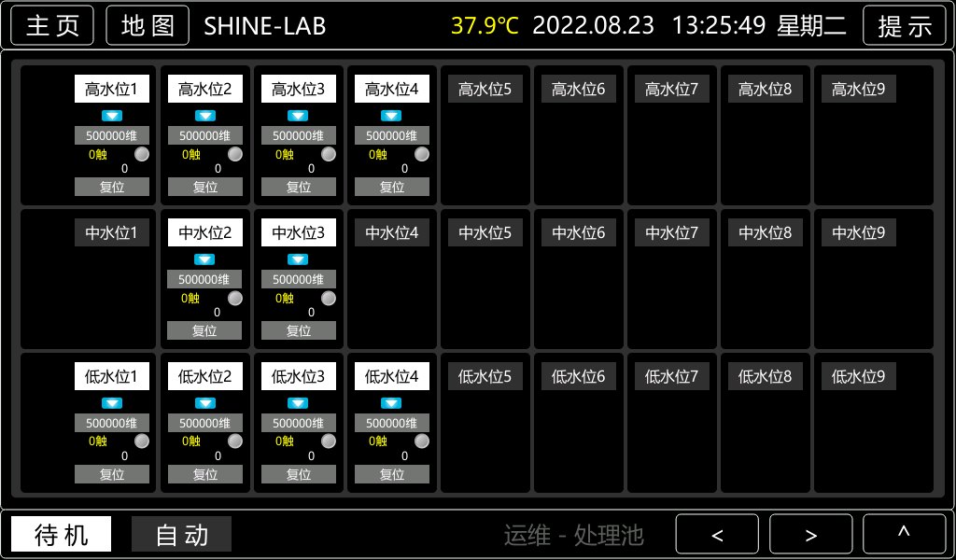Click the gray indicator light for 高水位1
Viewport: 956px width, 560px height.
click(x=142, y=154)
